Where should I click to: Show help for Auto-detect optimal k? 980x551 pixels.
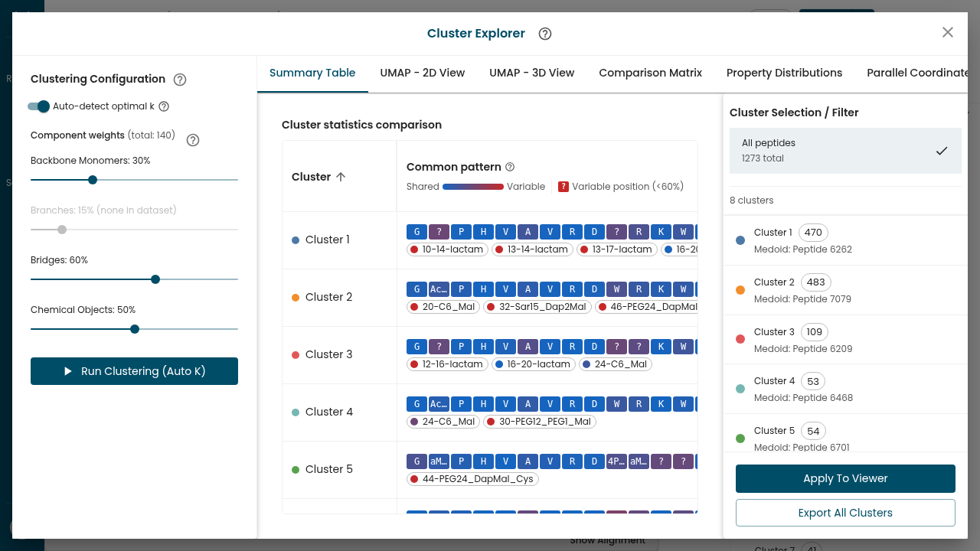(x=164, y=106)
